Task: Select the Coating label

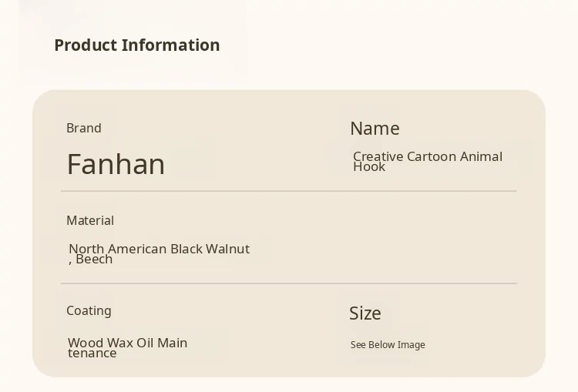Action: click(x=89, y=310)
